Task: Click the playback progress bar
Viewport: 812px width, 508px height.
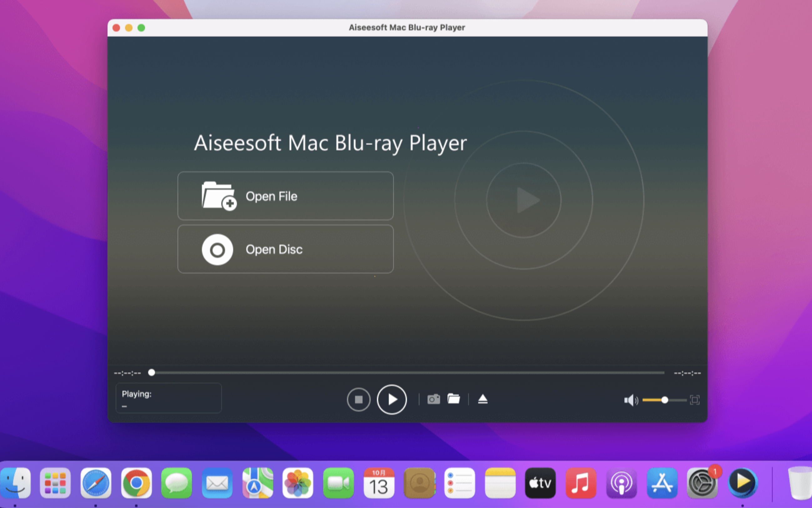Action: pyautogui.click(x=407, y=373)
